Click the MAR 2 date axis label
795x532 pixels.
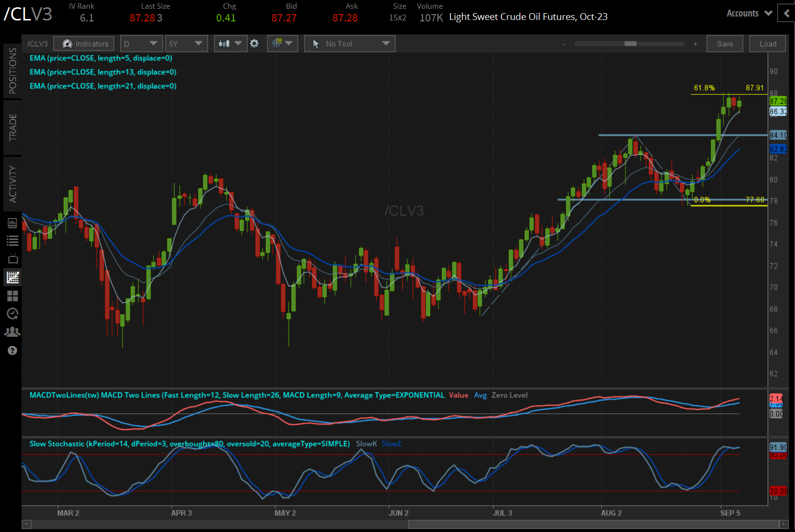[x=68, y=513]
